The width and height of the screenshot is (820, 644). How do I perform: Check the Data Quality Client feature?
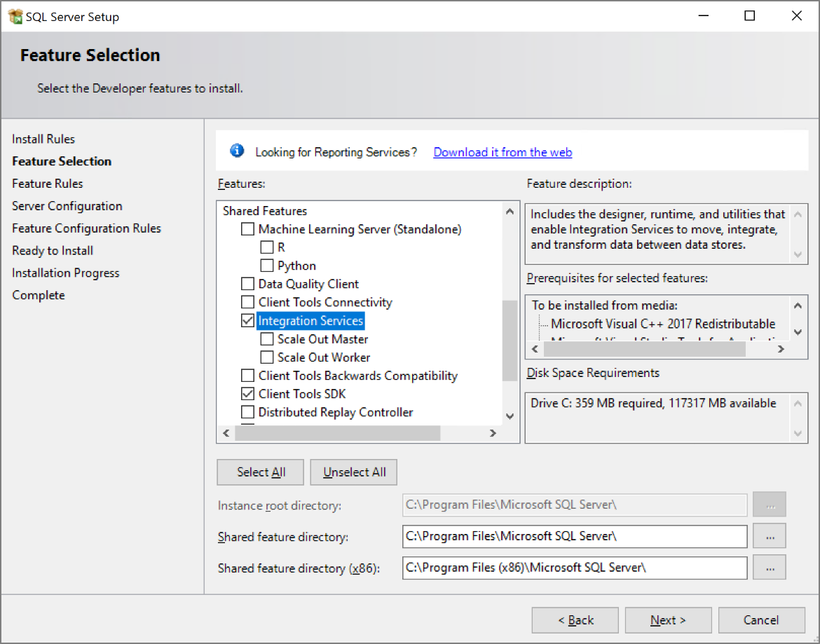tap(247, 283)
